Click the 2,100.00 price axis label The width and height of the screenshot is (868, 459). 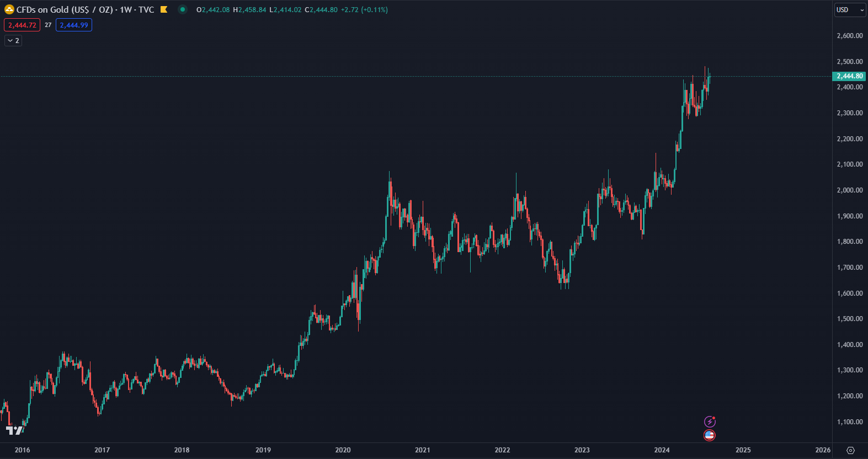tap(850, 164)
